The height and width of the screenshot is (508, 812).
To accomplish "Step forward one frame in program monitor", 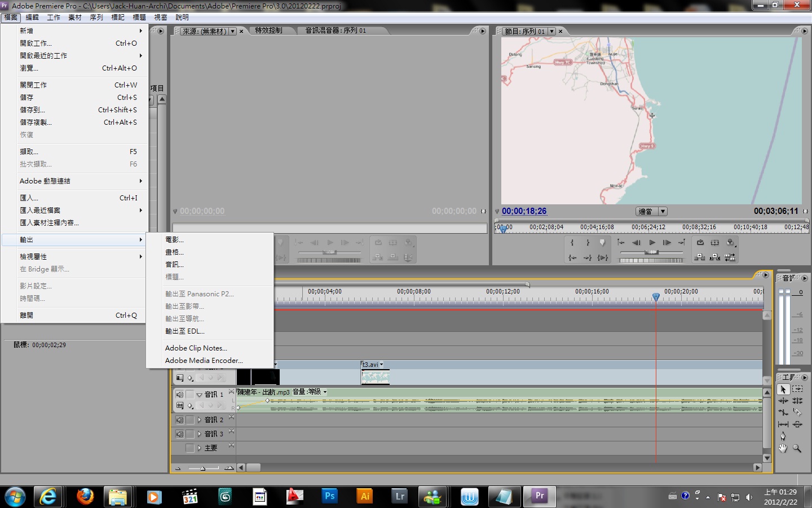I will [667, 243].
